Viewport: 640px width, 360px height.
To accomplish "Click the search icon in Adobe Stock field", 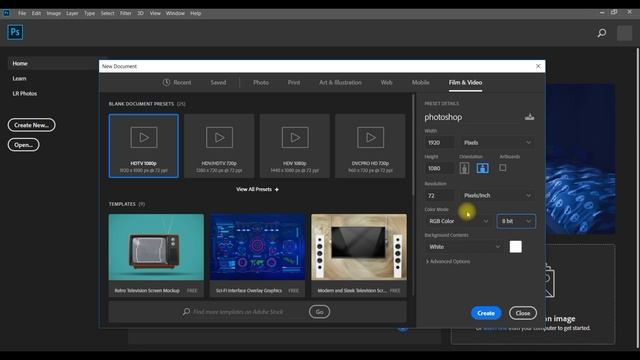I will (187, 311).
